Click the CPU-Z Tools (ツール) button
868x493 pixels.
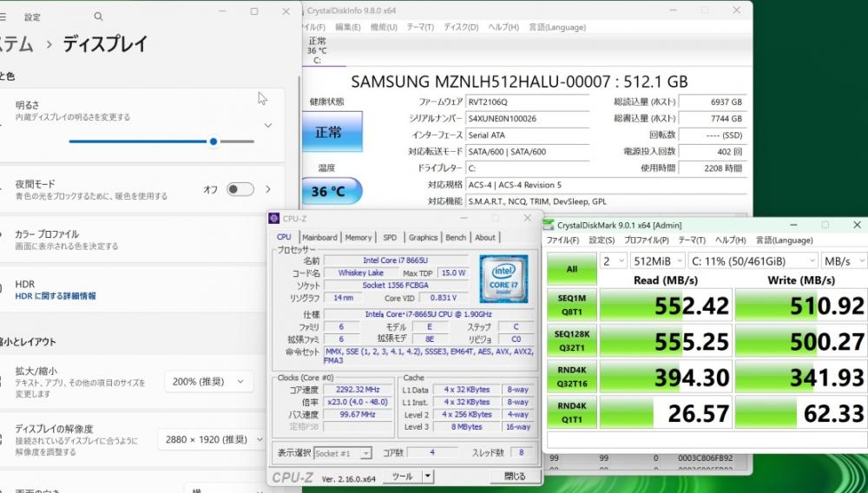(x=403, y=477)
